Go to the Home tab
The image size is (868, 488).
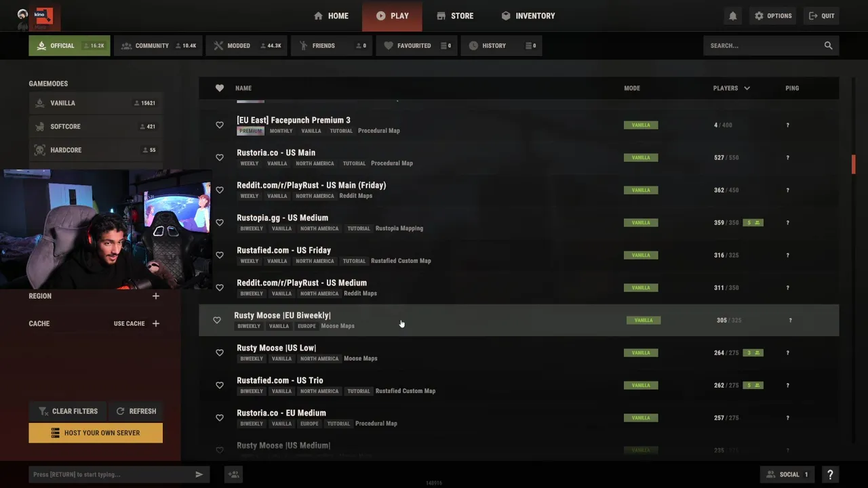pos(331,16)
